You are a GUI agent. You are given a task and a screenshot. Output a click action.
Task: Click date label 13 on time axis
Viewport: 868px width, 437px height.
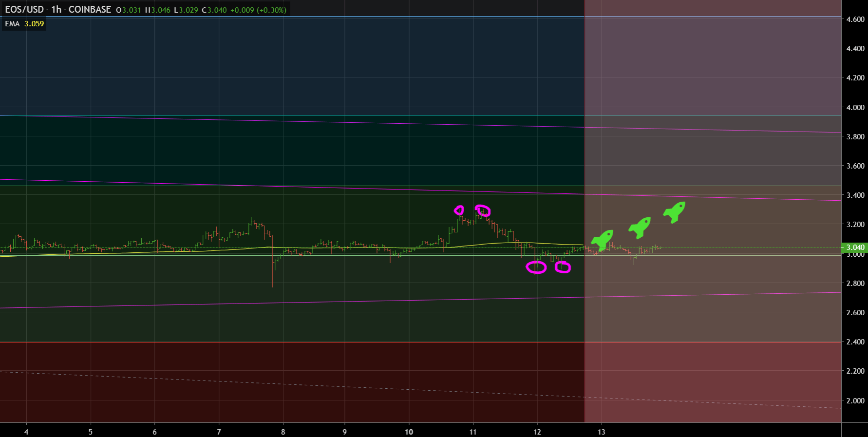(x=602, y=432)
